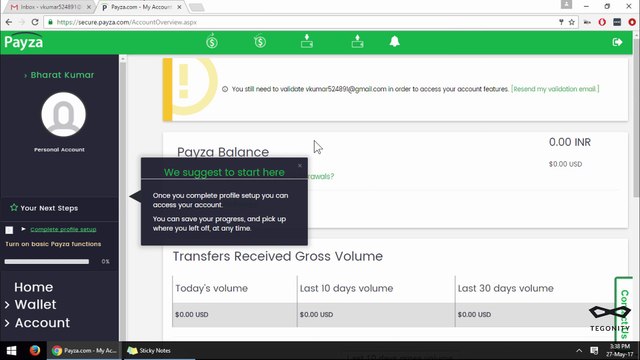Click the address bar URL field
Screen dimensions: 640x360
pos(302,22)
